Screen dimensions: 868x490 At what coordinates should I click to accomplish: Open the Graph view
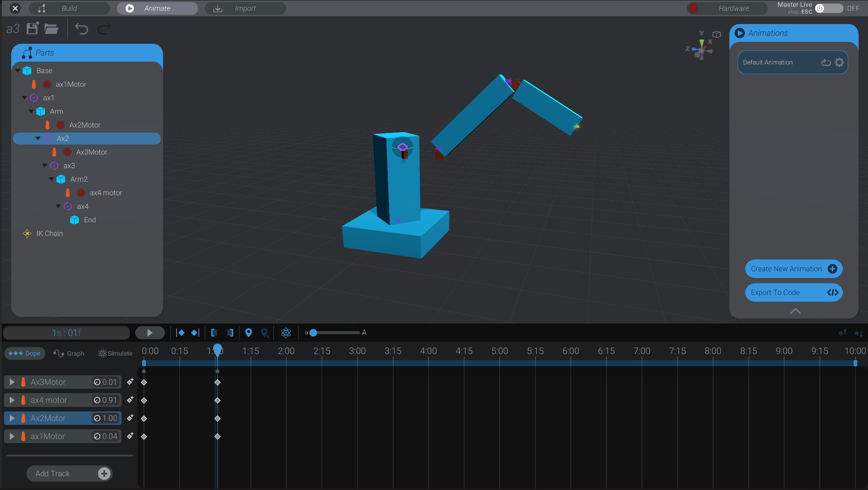[69, 353]
